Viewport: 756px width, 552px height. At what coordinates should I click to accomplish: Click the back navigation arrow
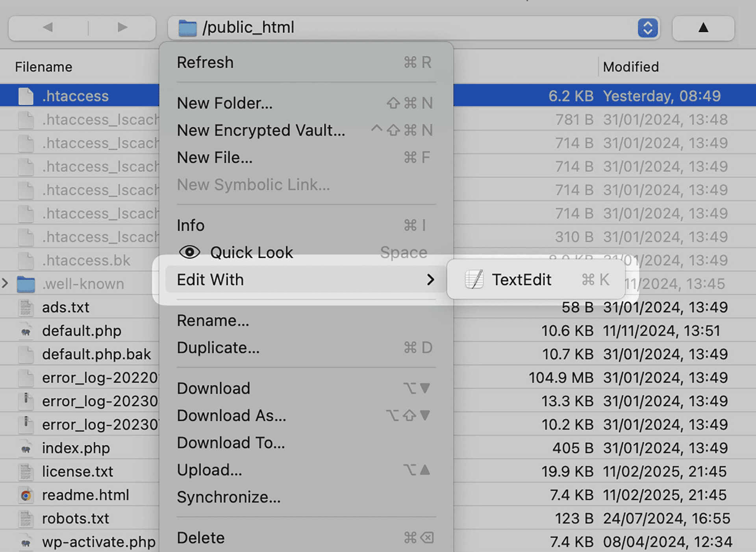48,28
